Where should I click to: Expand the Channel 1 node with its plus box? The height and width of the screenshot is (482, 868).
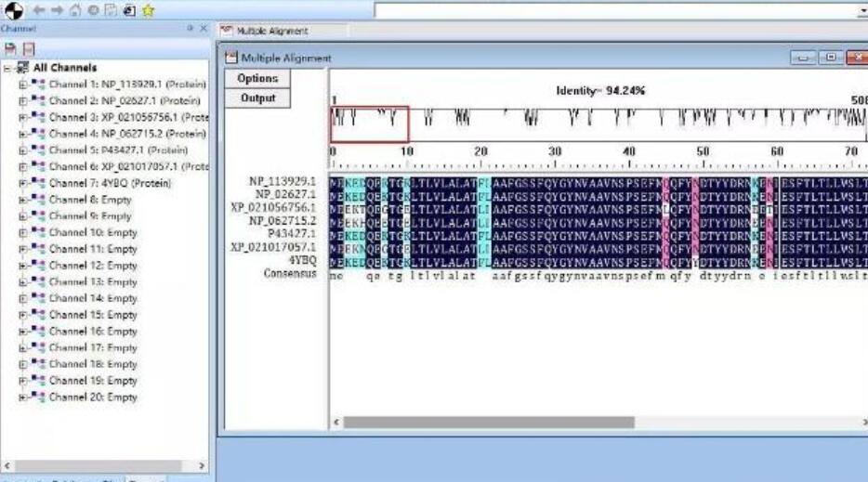(22, 85)
